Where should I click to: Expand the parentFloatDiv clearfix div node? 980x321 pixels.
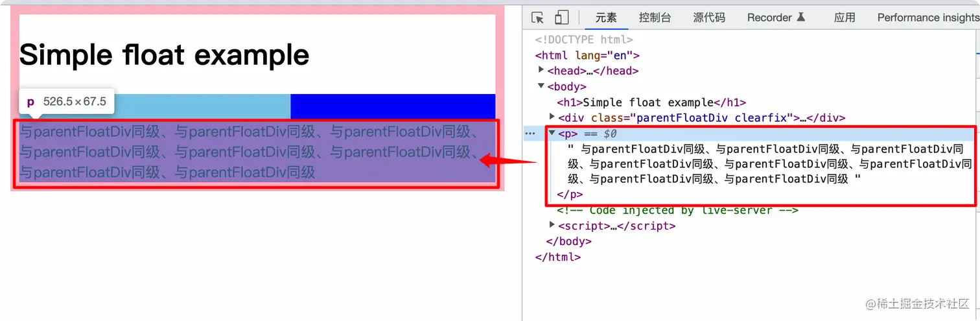pyautogui.click(x=552, y=117)
